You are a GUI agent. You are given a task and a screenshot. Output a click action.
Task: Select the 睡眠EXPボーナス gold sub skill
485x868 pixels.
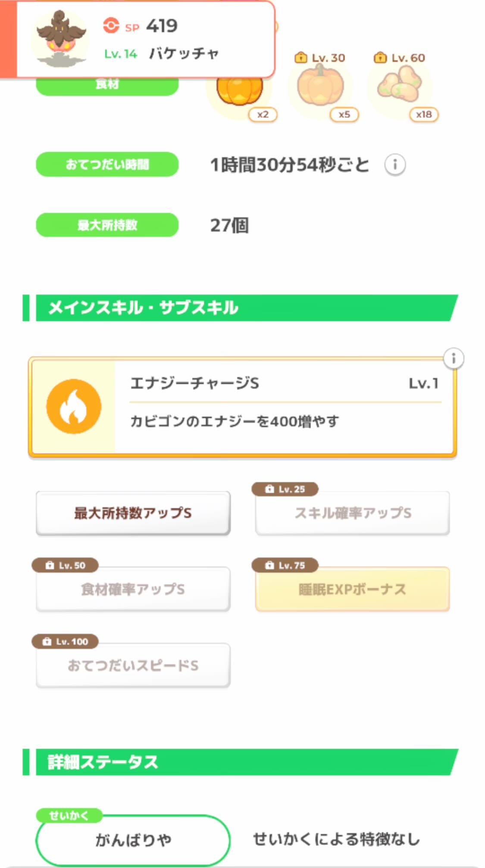(x=352, y=589)
